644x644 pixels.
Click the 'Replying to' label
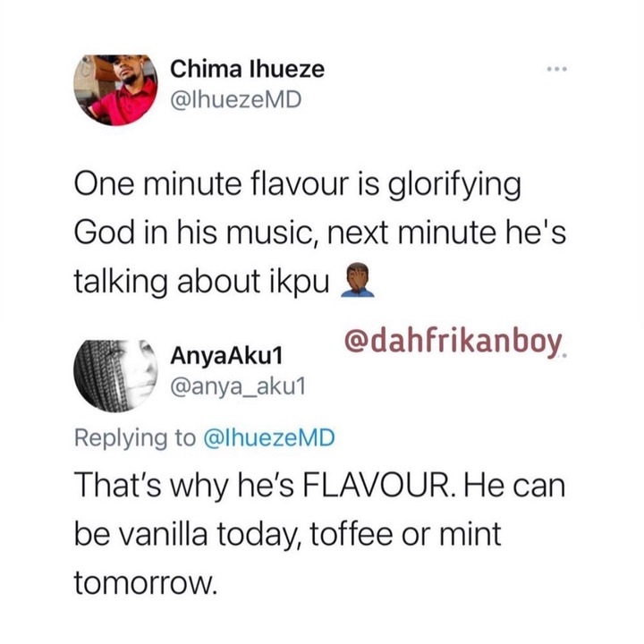point(135,437)
